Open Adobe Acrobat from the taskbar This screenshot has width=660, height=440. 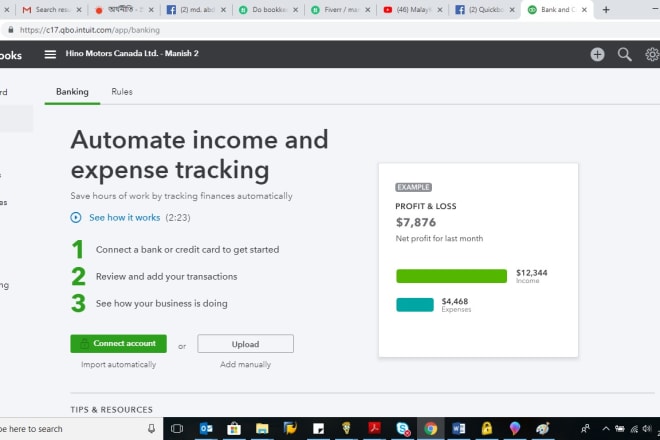374,429
